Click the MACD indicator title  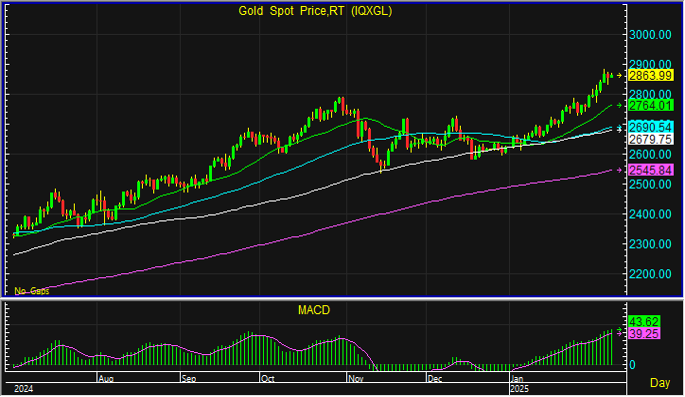click(x=314, y=310)
